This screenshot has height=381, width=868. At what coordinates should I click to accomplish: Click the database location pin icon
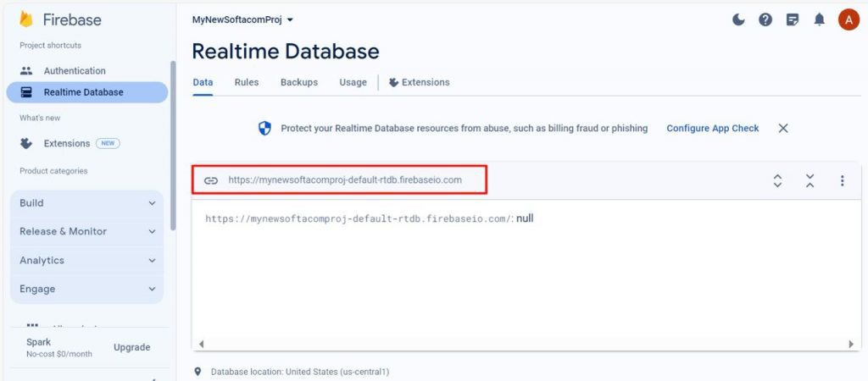[198, 372]
